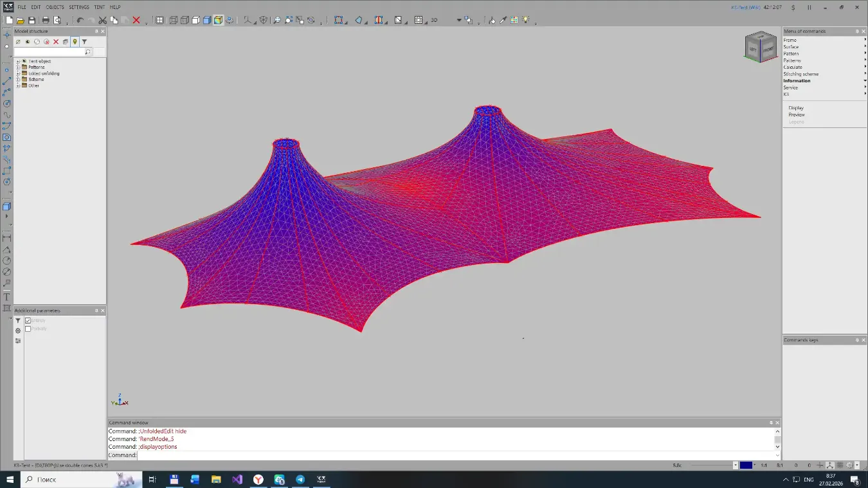Expand the Other folder node
Viewport: 868px width, 488px height.
(x=18, y=86)
